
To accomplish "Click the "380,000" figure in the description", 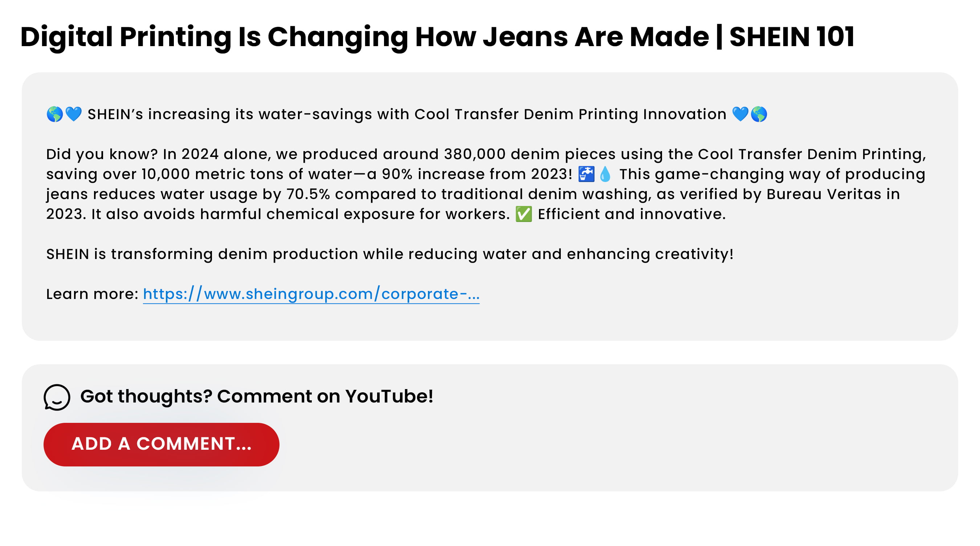I will click(474, 155).
